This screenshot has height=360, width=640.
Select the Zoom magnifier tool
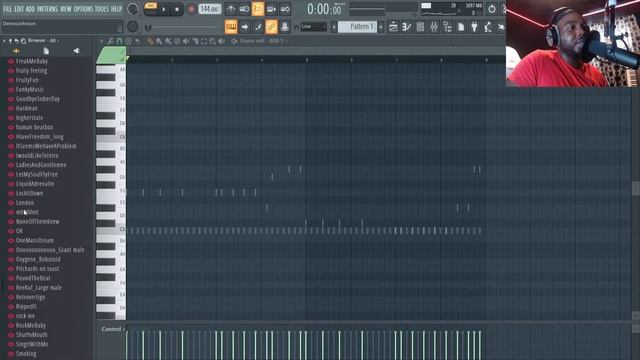213,41
